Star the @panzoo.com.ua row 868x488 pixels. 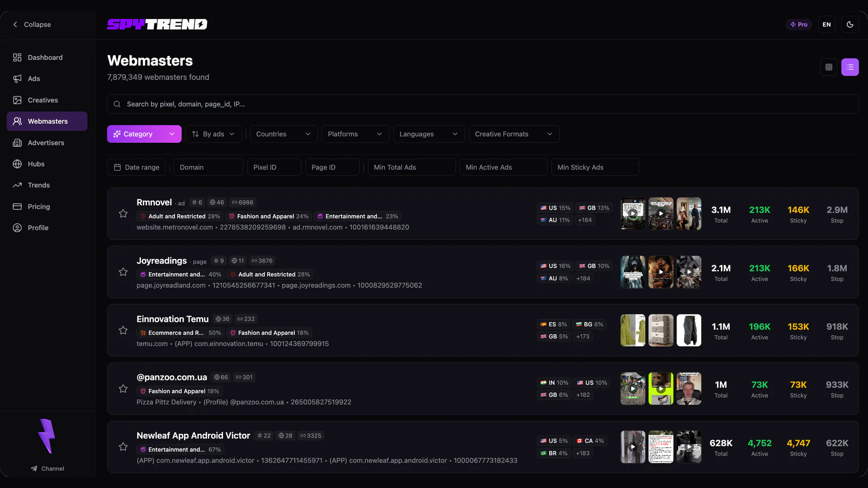[x=123, y=388]
